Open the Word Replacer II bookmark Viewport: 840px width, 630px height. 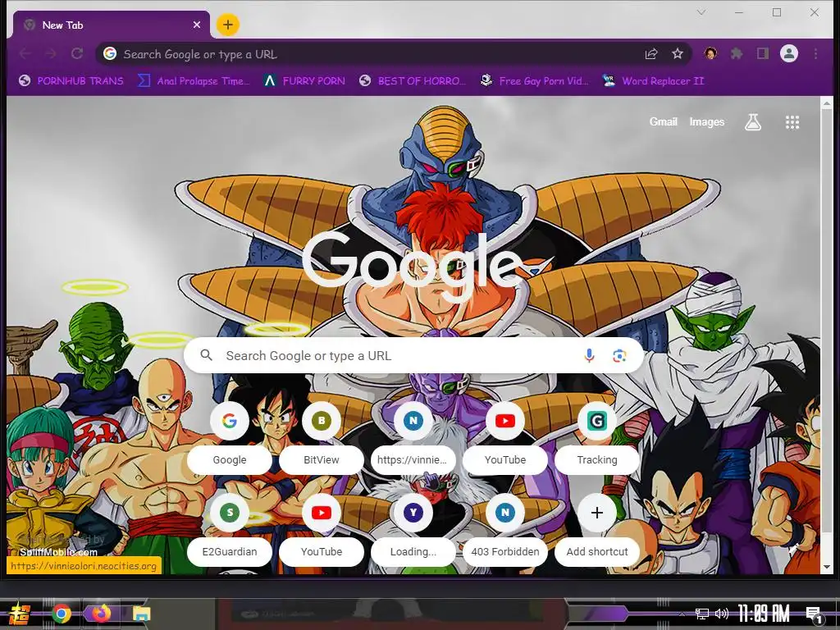point(653,81)
